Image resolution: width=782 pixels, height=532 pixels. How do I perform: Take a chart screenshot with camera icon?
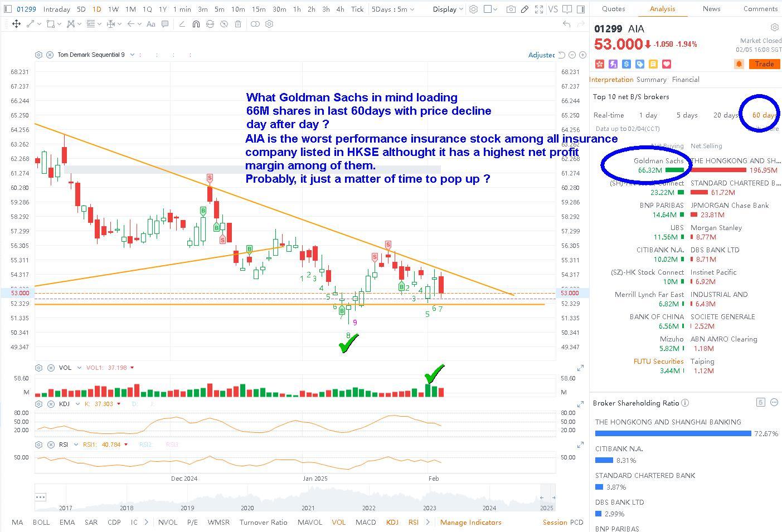(x=511, y=9)
